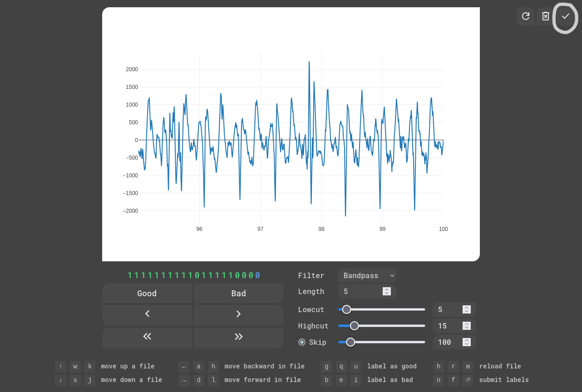The width and height of the screenshot is (582, 392).
Task: Click the Highcut slider handle
Action: tap(355, 326)
